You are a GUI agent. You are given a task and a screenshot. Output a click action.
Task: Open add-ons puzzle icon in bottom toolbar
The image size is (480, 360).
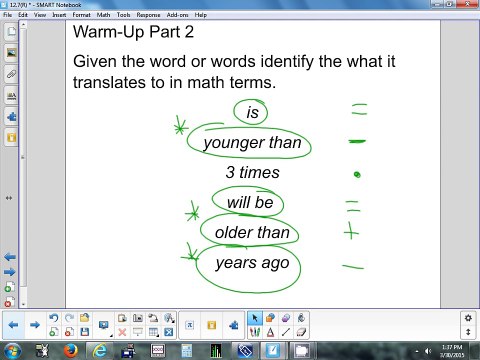[x=234, y=325]
